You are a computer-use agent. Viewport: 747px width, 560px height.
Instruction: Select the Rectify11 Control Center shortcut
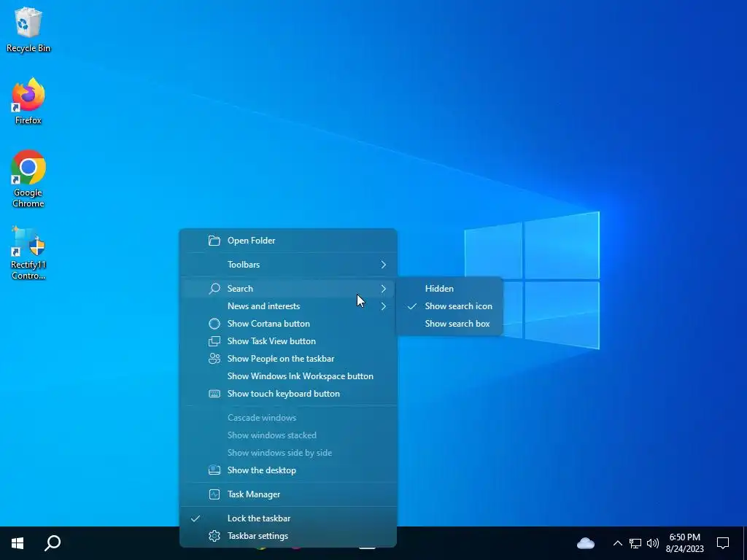coord(28,253)
